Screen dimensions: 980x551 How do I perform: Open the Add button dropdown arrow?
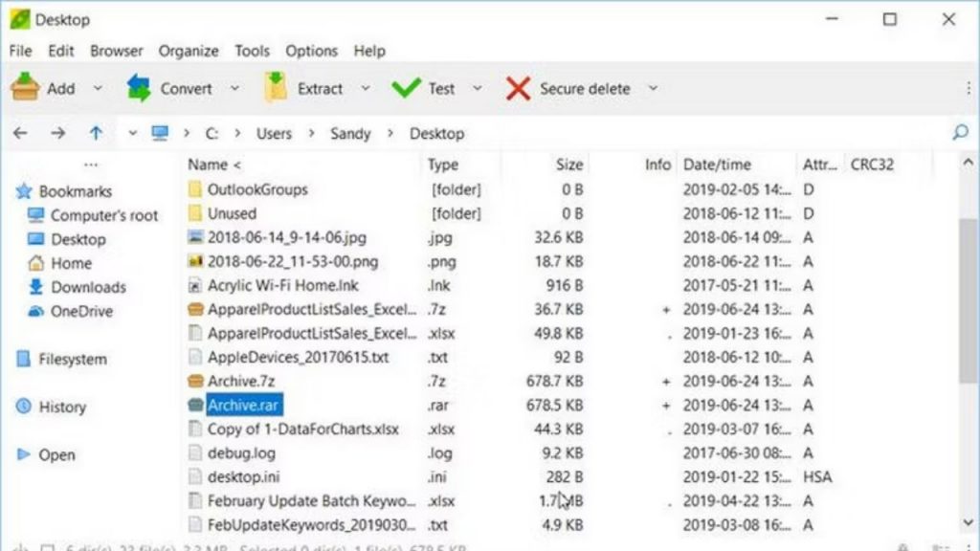click(98, 88)
